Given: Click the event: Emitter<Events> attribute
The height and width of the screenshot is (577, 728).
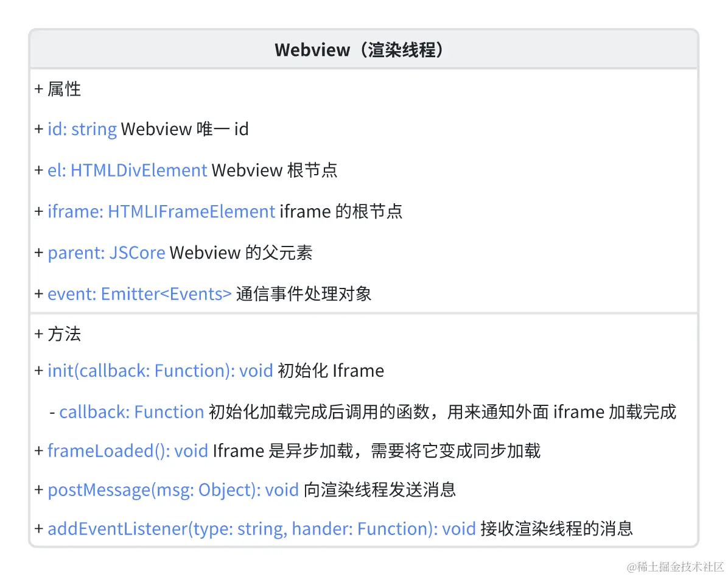Looking at the screenshot, I should [139, 294].
